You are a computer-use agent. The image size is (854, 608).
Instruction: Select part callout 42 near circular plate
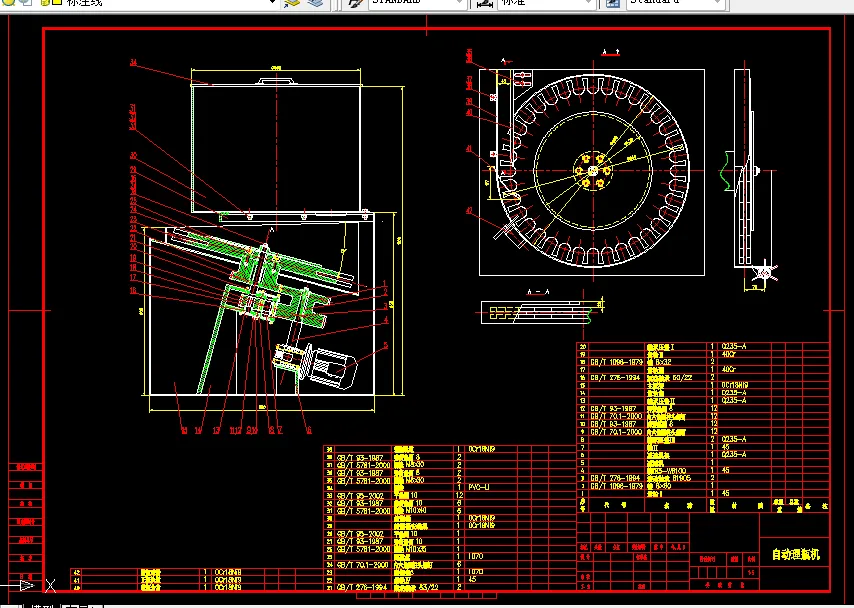tap(469, 211)
